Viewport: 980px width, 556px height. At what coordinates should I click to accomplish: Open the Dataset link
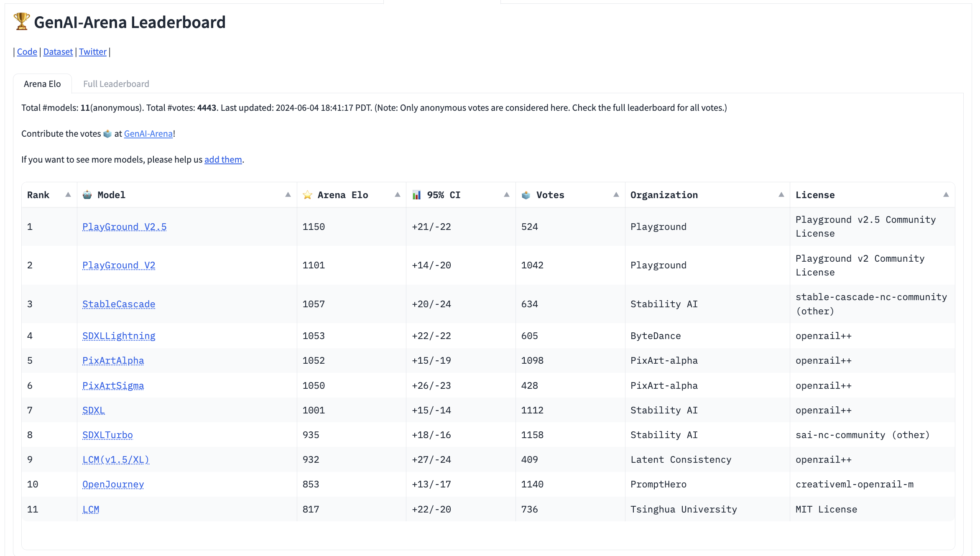58,52
